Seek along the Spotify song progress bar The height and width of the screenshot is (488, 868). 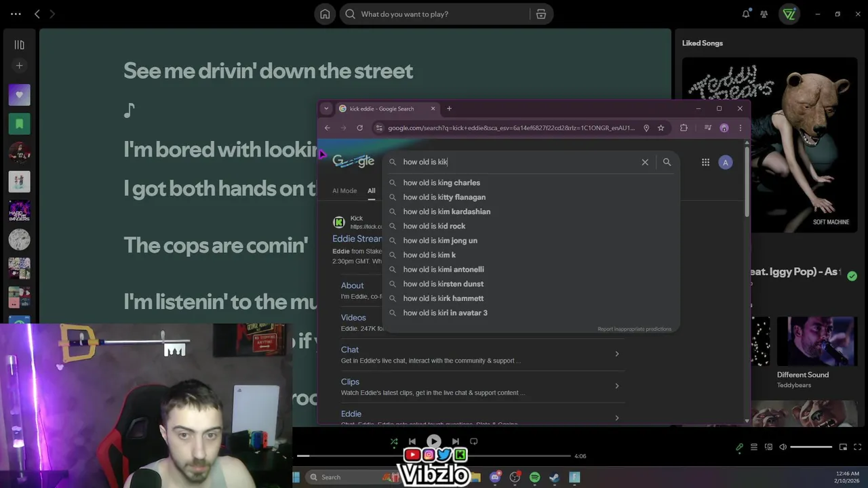434,455
